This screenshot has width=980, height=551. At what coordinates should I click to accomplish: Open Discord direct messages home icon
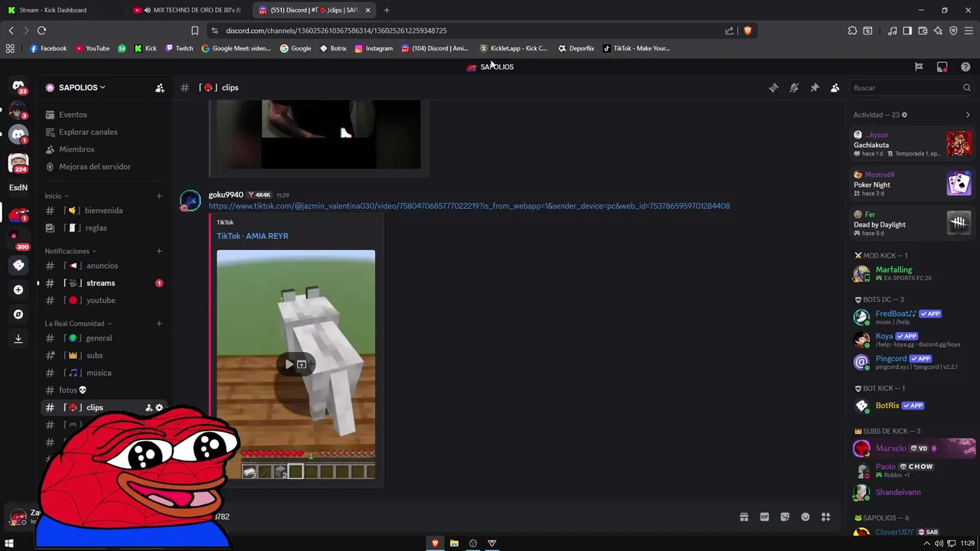pyautogui.click(x=18, y=87)
